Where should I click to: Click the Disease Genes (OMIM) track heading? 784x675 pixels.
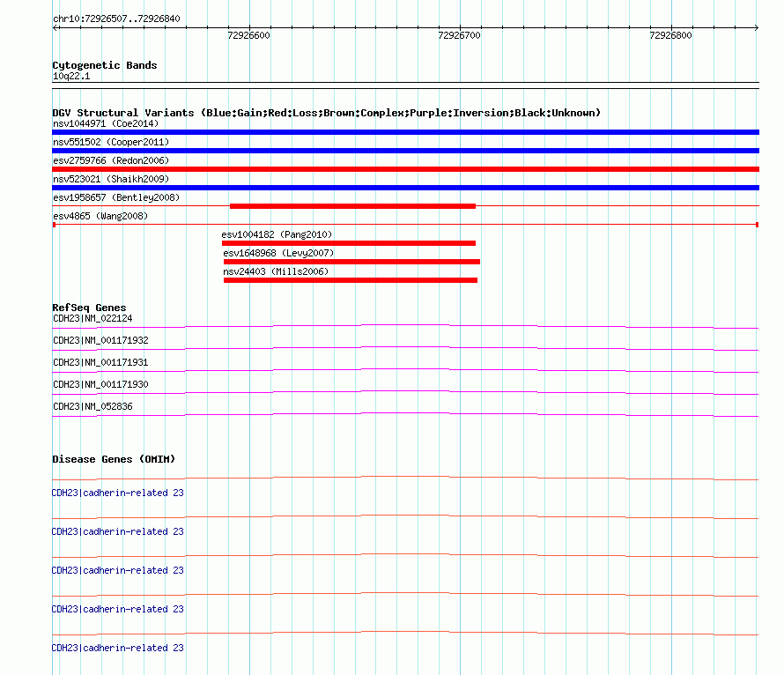pos(114,459)
